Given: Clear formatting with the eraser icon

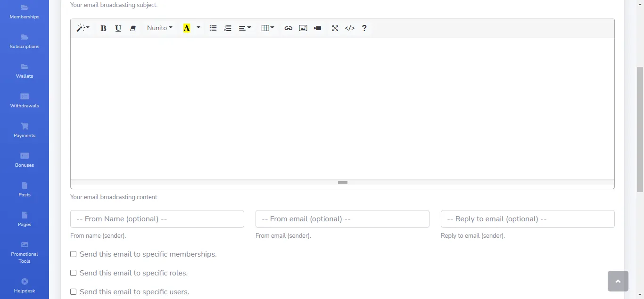Looking at the screenshot, I should 132,28.
